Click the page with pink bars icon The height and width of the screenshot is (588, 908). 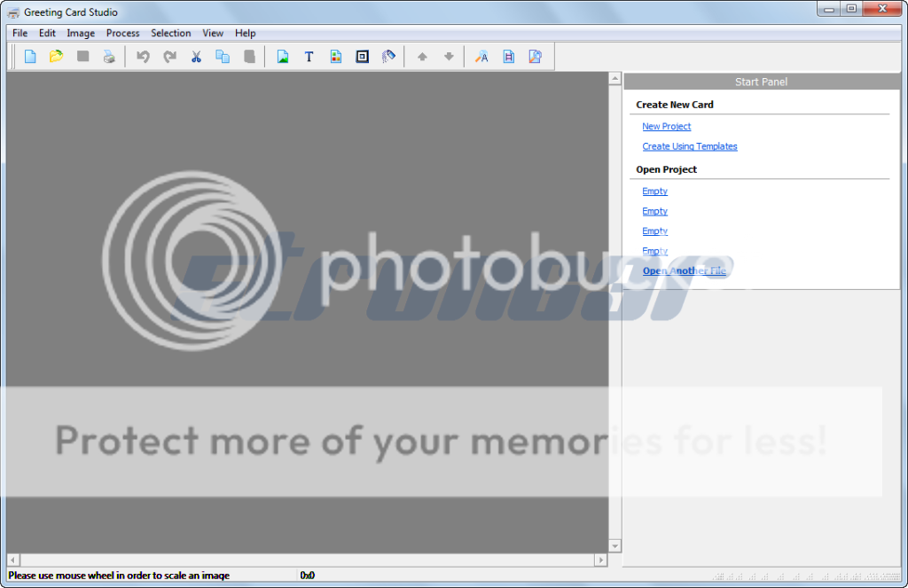[508, 56]
